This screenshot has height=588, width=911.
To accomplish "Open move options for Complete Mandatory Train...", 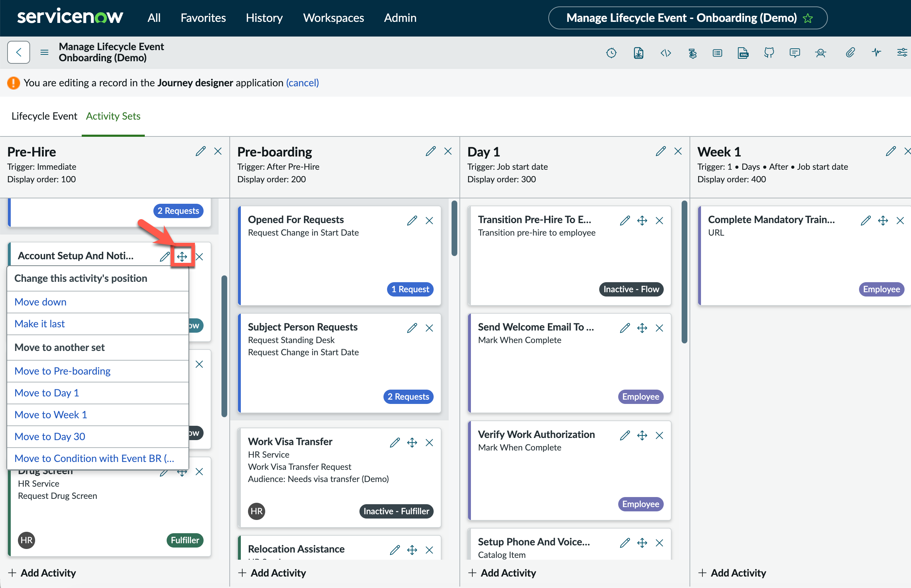I will point(883,221).
